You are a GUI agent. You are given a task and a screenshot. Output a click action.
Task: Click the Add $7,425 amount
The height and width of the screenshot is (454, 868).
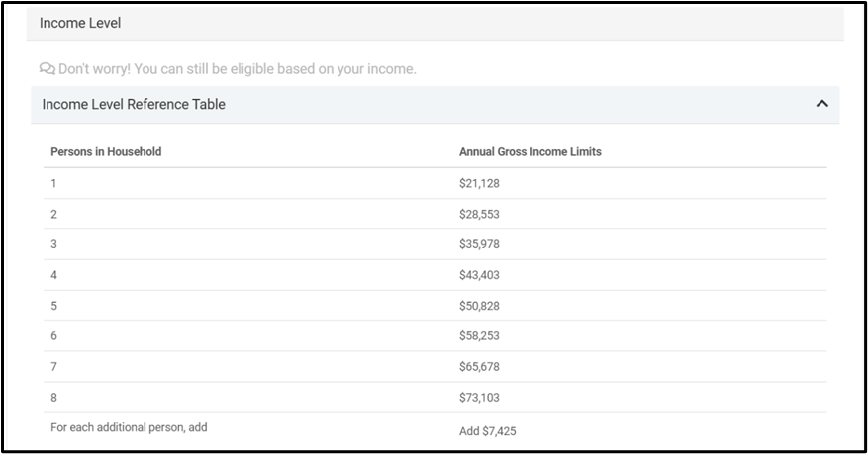[487, 431]
